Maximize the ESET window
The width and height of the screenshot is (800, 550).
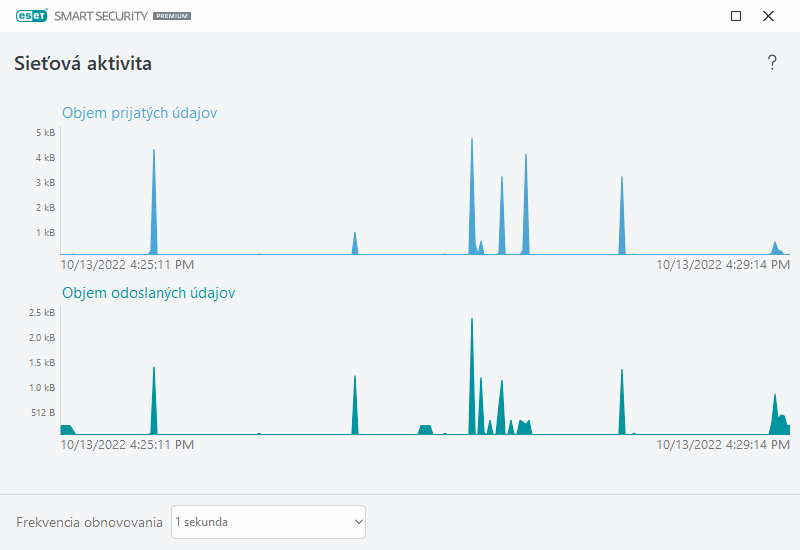coord(736,16)
